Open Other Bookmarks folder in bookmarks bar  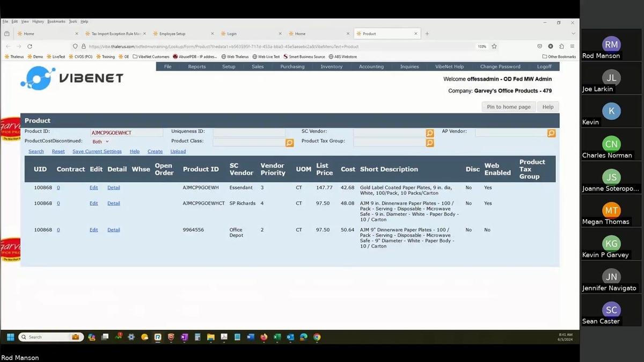coord(559,56)
